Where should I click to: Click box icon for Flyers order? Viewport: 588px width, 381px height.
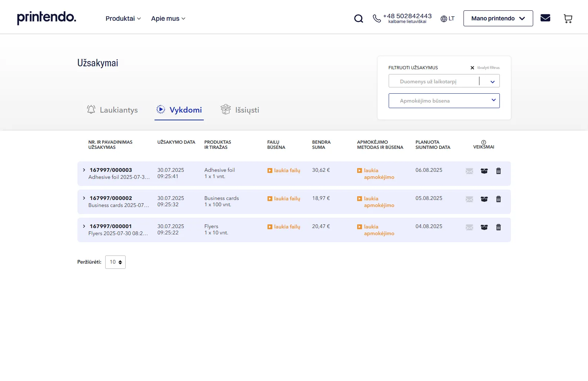pyautogui.click(x=484, y=227)
